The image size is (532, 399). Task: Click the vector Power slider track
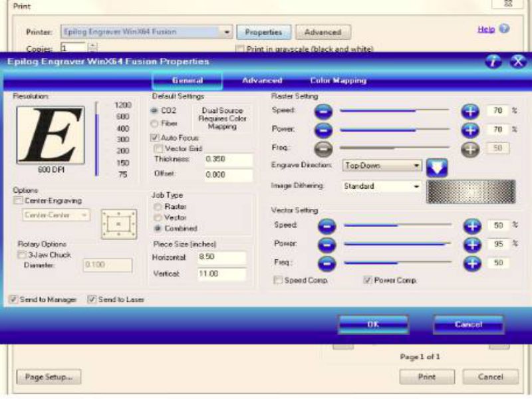[398, 243]
